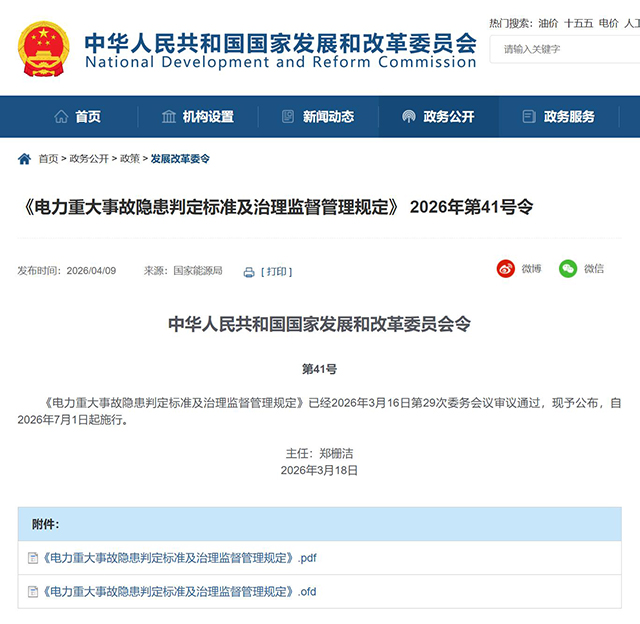Image resolution: width=640 pixels, height=624 pixels.
Task: Click hot search term 油价
Action: click(x=548, y=22)
